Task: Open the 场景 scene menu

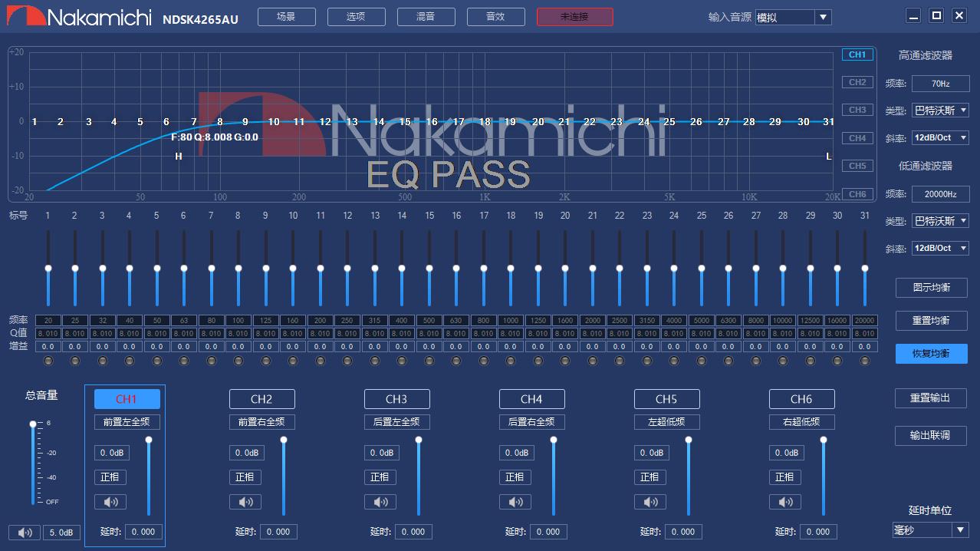Action: click(286, 17)
